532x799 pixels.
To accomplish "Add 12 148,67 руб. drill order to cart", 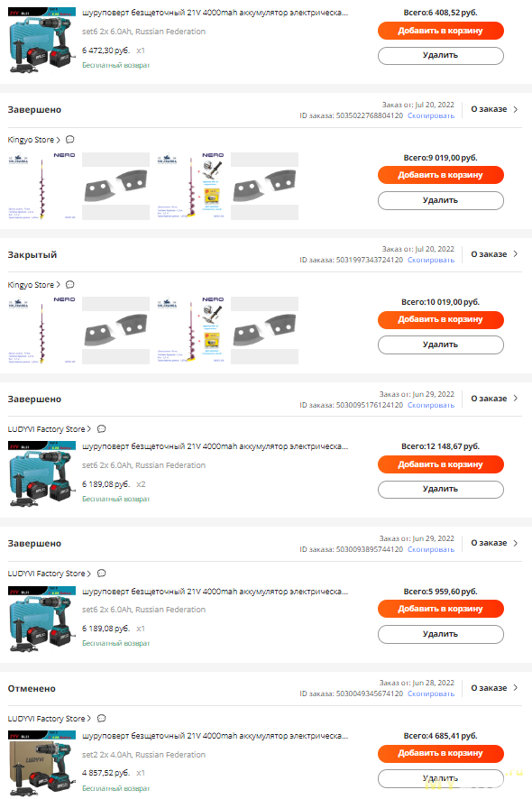I will click(x=440, y=464).
